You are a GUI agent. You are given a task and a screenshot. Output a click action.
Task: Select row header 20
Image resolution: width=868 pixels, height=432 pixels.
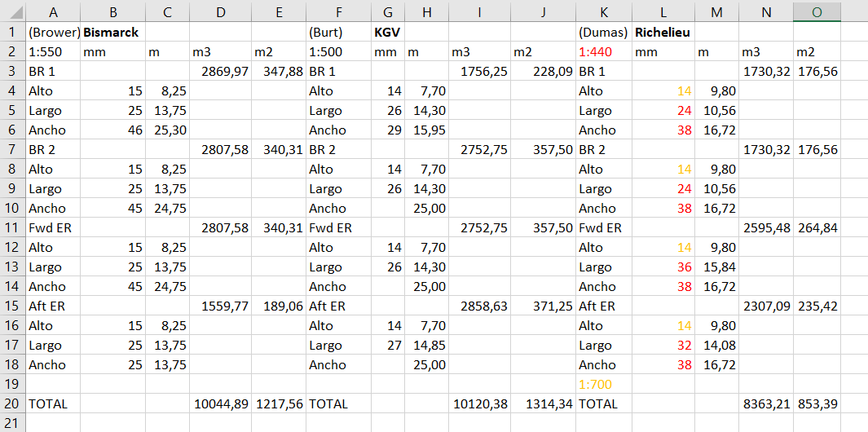coord(12,403)
